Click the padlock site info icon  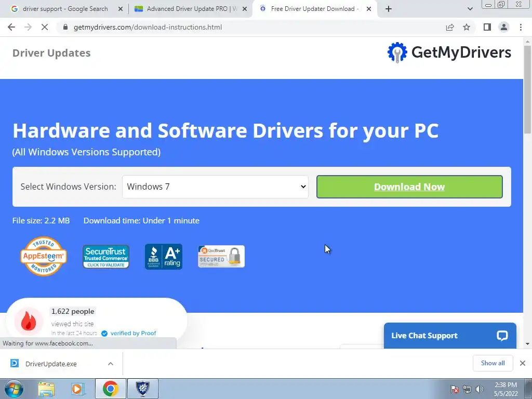[65, 27]
